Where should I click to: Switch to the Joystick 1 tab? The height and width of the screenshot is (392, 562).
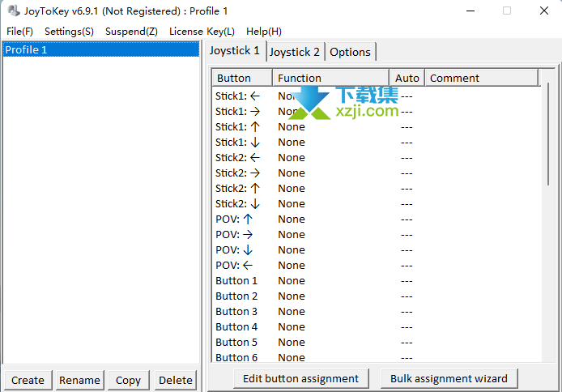point(235,50)
